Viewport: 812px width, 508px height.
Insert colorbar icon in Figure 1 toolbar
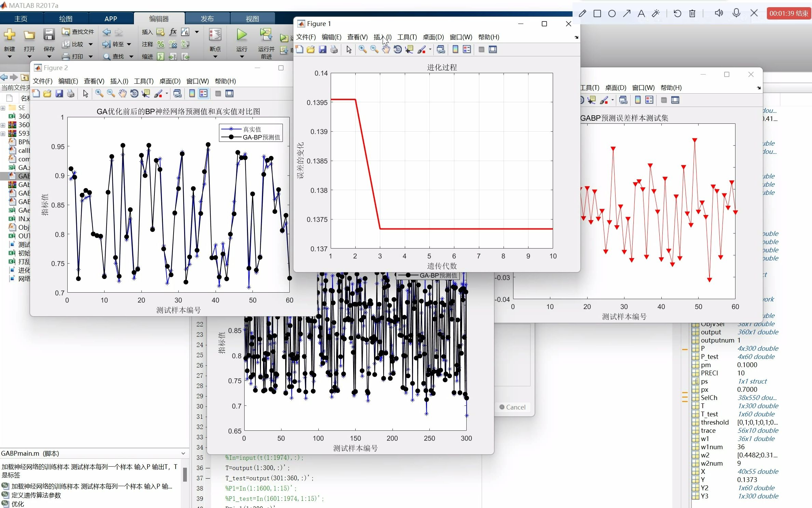pyautogui.click(x=455, y=50)
